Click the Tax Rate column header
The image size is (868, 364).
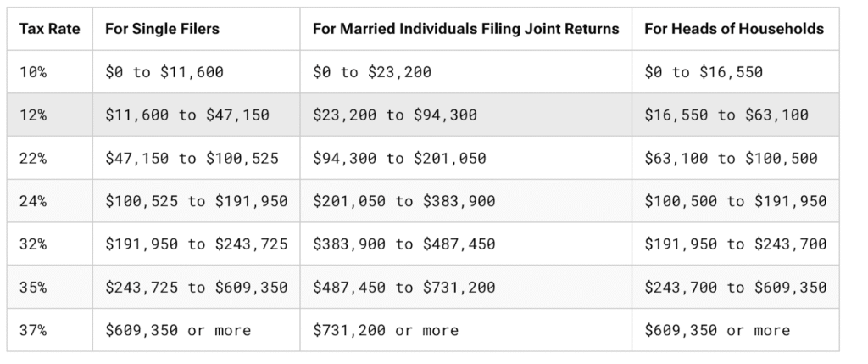click(49, 29)
